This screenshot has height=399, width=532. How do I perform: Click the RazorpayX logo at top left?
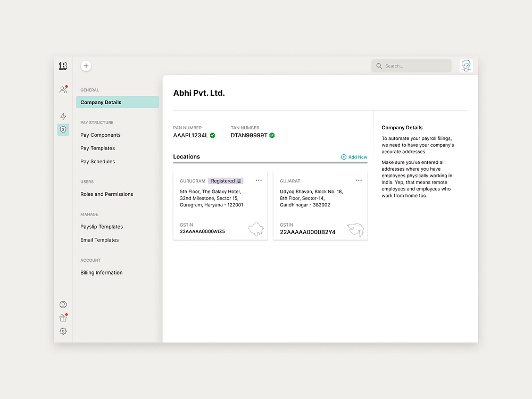[x=63, y=65]
